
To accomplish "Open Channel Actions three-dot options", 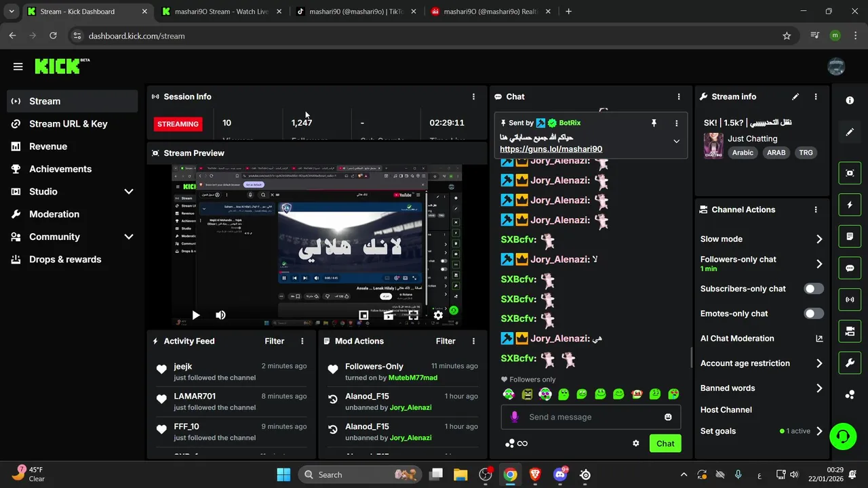I will (x=816, y=210).
